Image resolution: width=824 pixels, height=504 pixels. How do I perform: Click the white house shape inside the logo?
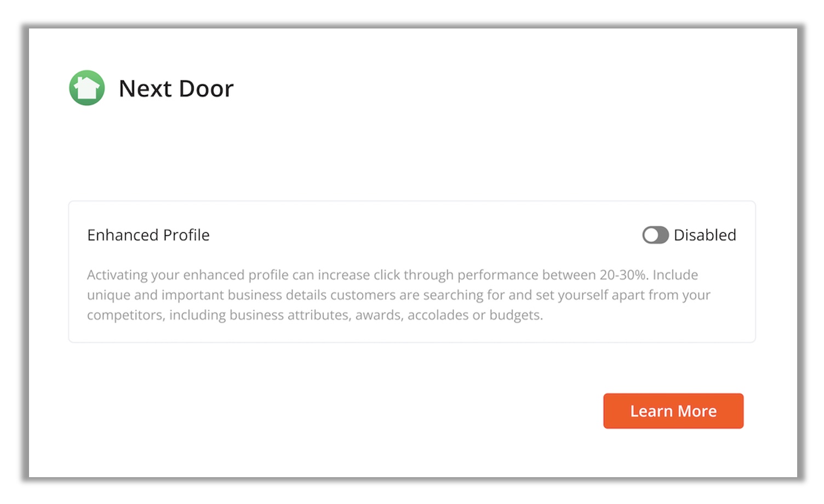tap(87, 88)
